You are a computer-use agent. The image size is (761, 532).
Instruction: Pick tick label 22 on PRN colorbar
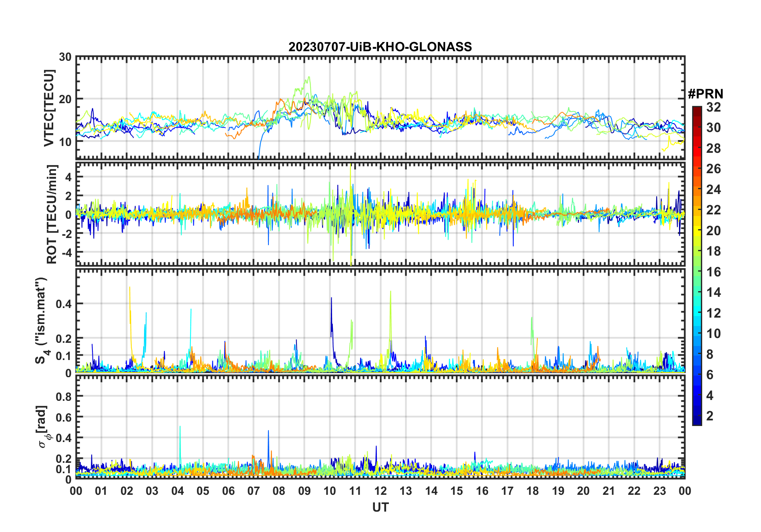click(x=714, y=210)
